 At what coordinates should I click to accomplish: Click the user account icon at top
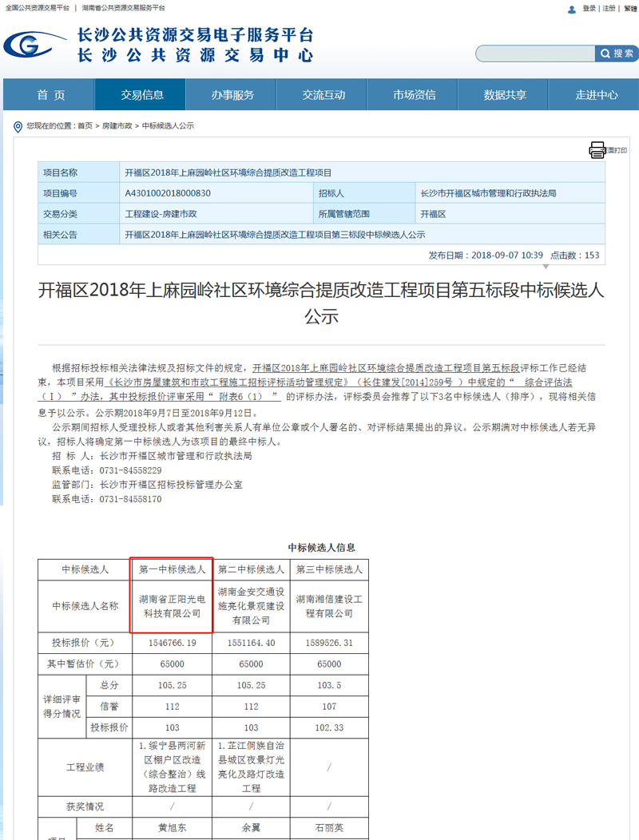[571, 9]
